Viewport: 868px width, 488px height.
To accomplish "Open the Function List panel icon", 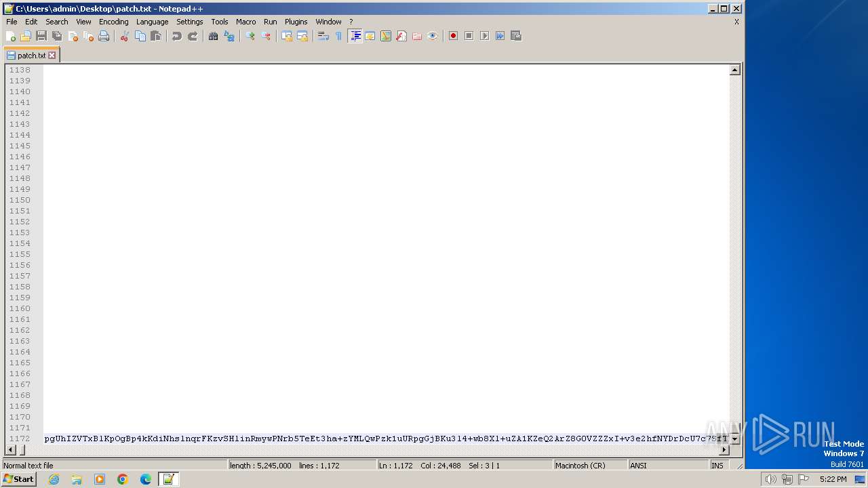I will [401, 36].
